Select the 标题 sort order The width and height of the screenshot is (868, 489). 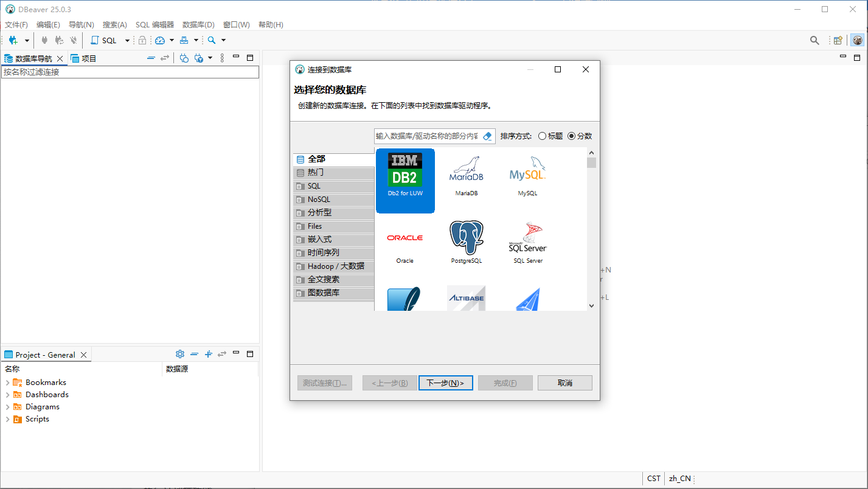(x=547, y=136)
